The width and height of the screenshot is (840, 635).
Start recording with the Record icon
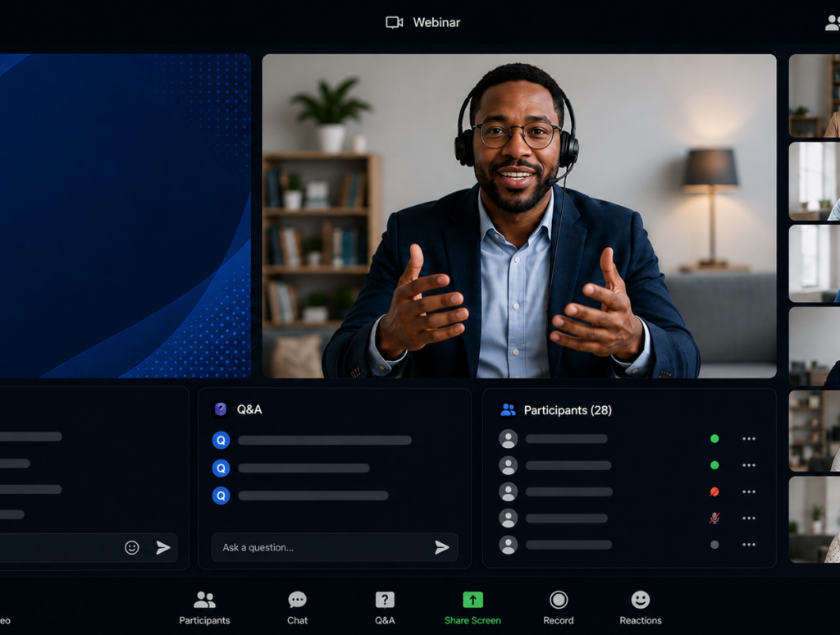tap(558, 600)
